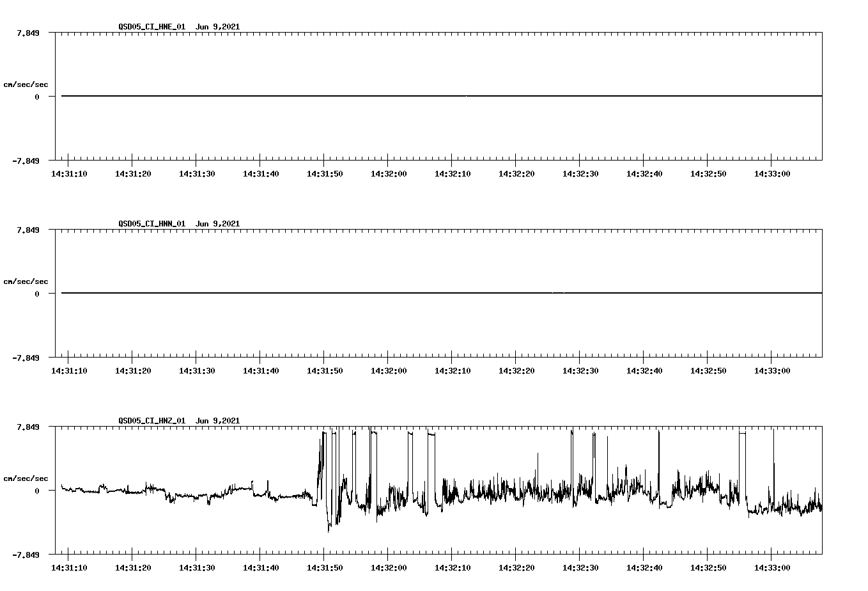Click the 14:31:40 time label under the HNN plot
The image size is (868, 591).
261,371
